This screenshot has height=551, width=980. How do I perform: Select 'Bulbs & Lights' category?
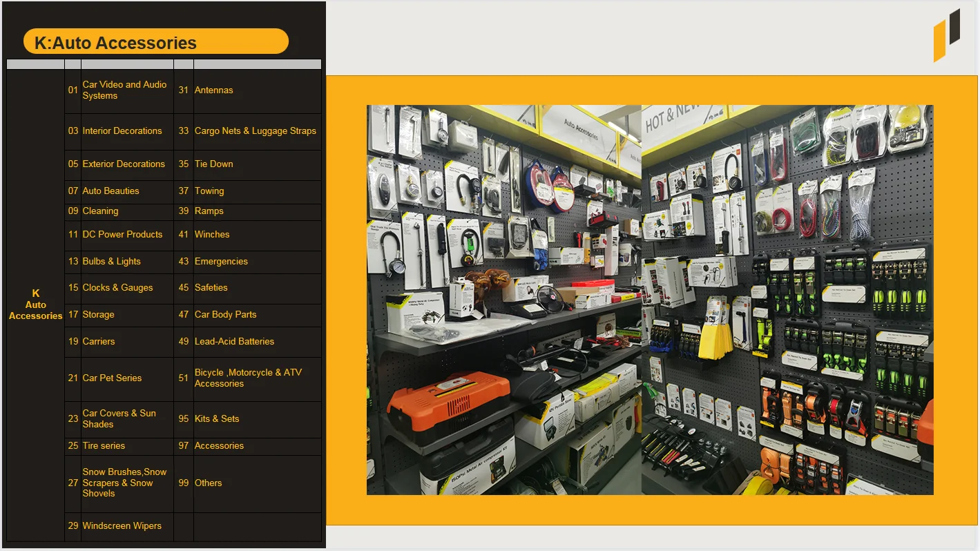[111, 262]
